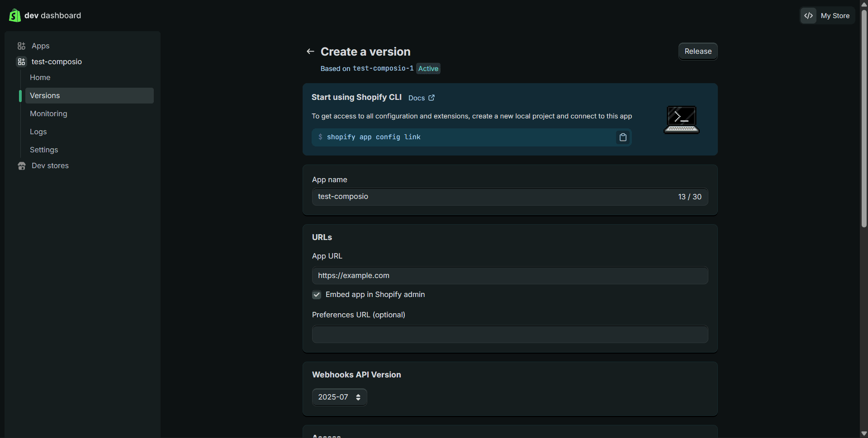This screenshot has height=438, width=868.
Task: Click the Preferences URL input field
Action: coord(510,334)
